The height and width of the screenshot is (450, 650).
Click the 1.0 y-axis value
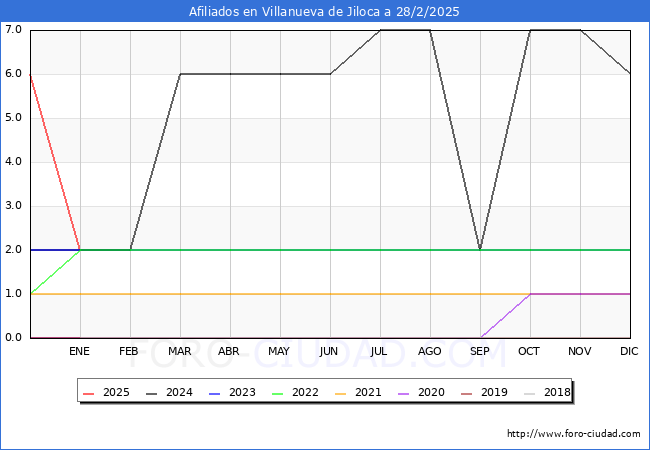[13, 293]
